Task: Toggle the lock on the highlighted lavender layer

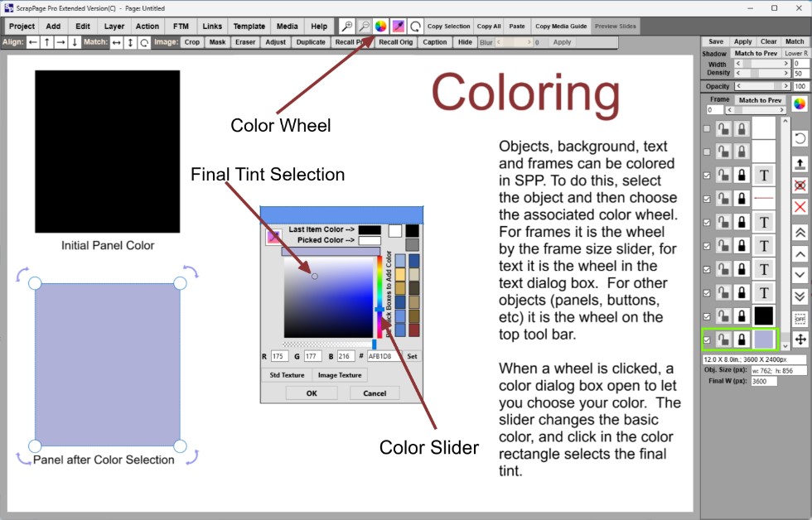Action: click(742, 339)
